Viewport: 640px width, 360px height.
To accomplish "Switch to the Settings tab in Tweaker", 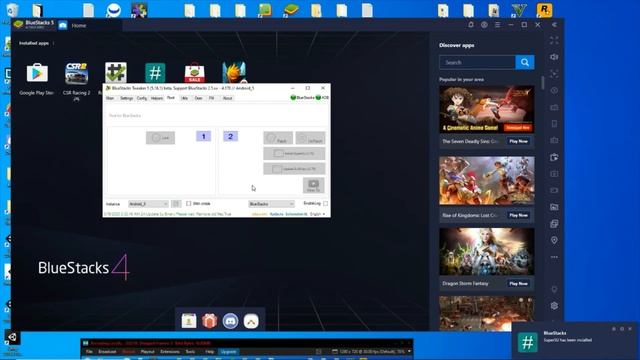I will [x=126, y=98].
